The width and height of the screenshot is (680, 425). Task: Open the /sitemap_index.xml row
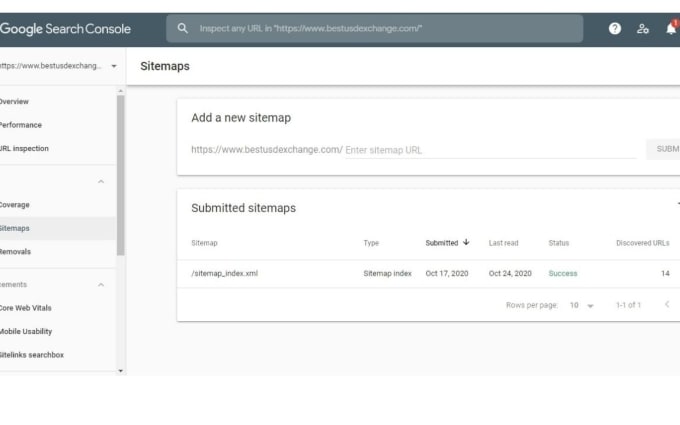[428, 273]
